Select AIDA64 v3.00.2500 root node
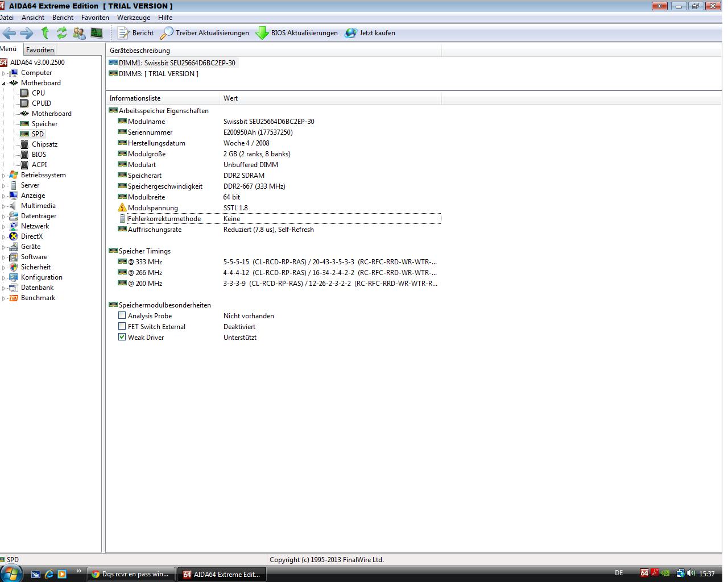The width and height of the screenshot is (728, 582). (x=37, y=63)
